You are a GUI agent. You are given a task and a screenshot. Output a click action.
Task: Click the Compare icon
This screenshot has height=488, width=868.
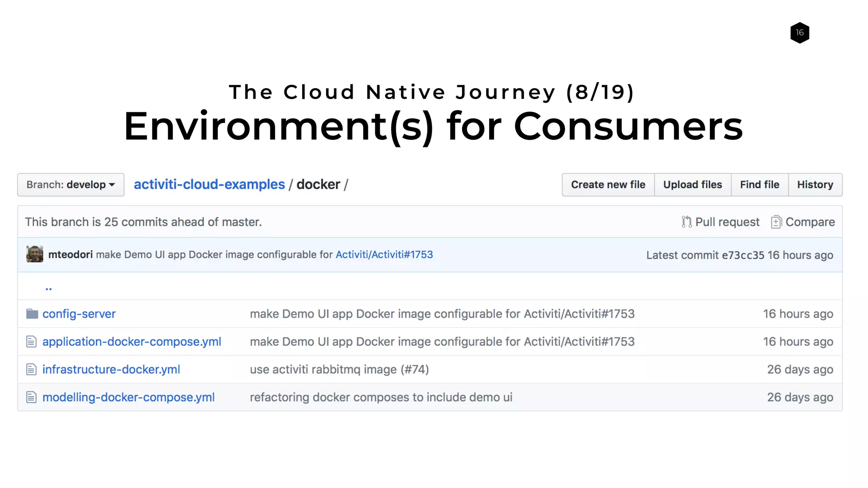tap(776, 222)
